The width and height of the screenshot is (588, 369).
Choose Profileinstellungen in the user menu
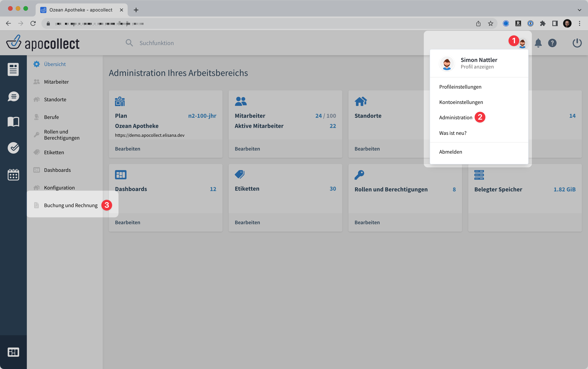pyautogui.click(x=460, y=87)
